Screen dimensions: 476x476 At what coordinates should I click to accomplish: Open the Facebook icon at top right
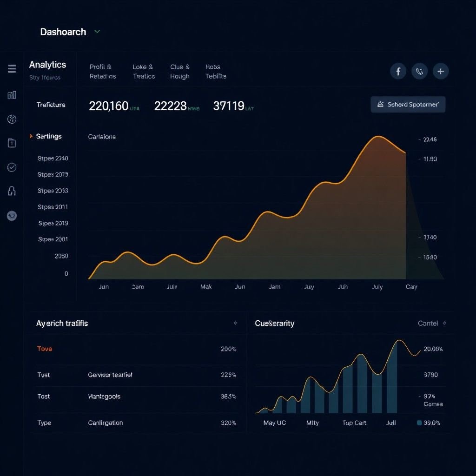click(x=398, y=71)
